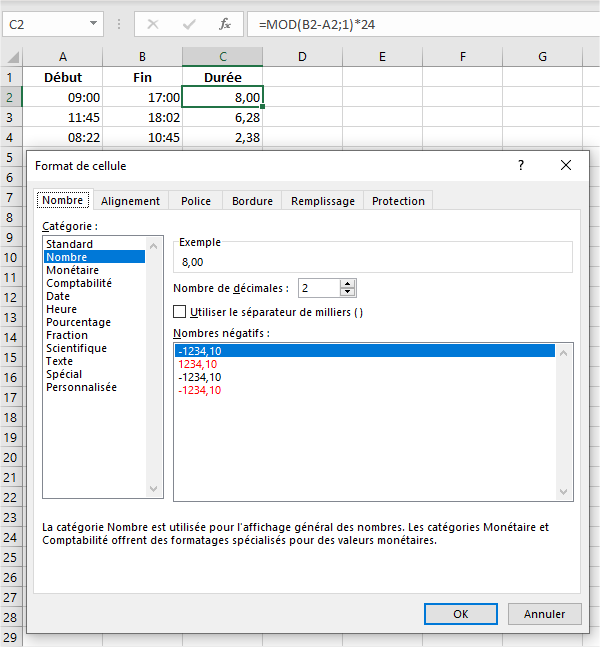Select column B header
600x647 pixels.
point(142,57)
